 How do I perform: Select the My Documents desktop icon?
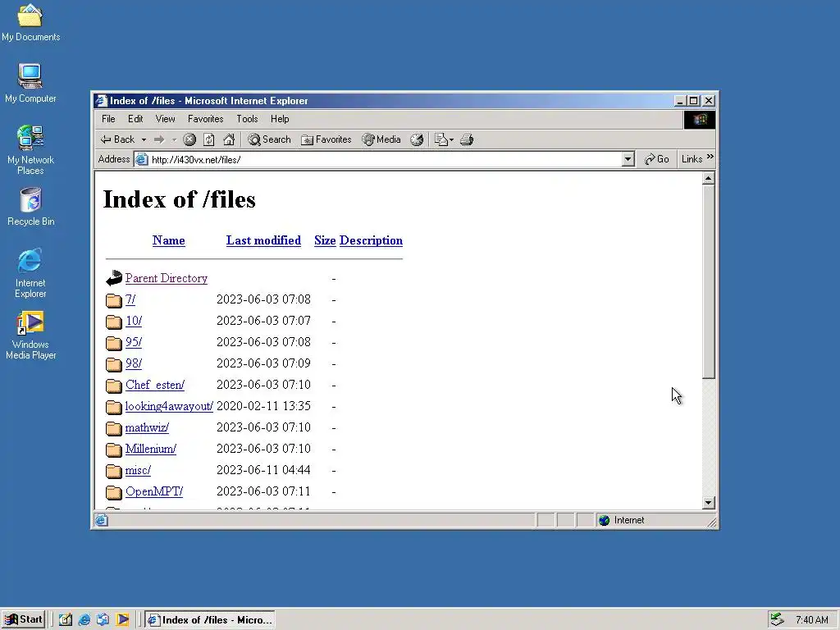(x=30, y=22)
